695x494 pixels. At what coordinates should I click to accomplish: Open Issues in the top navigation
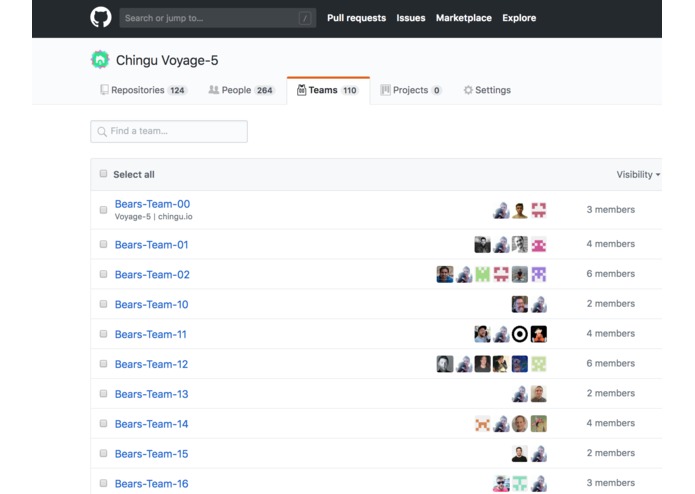pyautogui.click(x=410, y=18)
